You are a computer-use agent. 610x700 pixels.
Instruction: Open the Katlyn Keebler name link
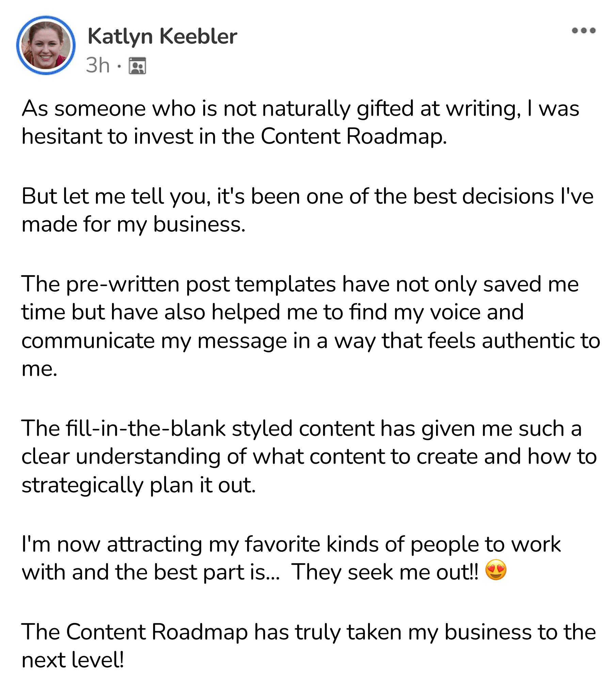coord(162,36)
